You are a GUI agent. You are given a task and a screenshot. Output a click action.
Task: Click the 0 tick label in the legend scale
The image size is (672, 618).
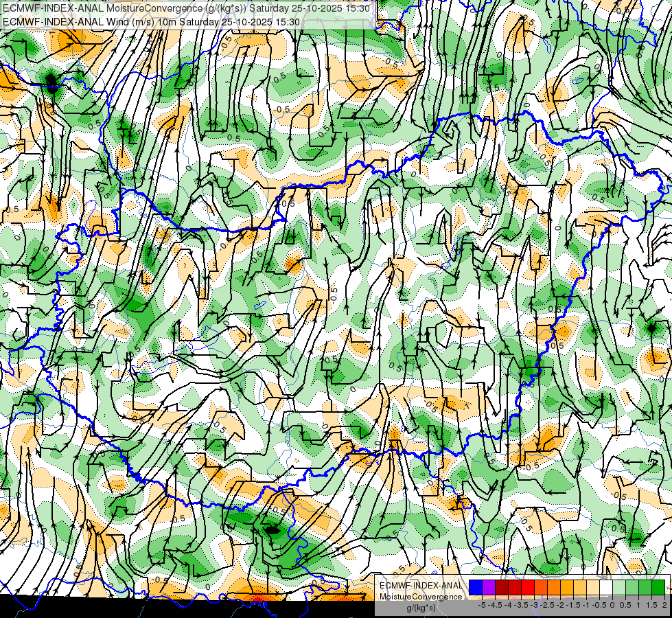[x=612, y=605]
